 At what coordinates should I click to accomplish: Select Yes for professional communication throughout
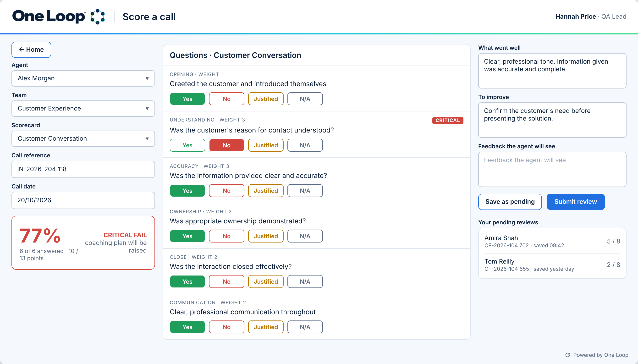click(187, 327)
